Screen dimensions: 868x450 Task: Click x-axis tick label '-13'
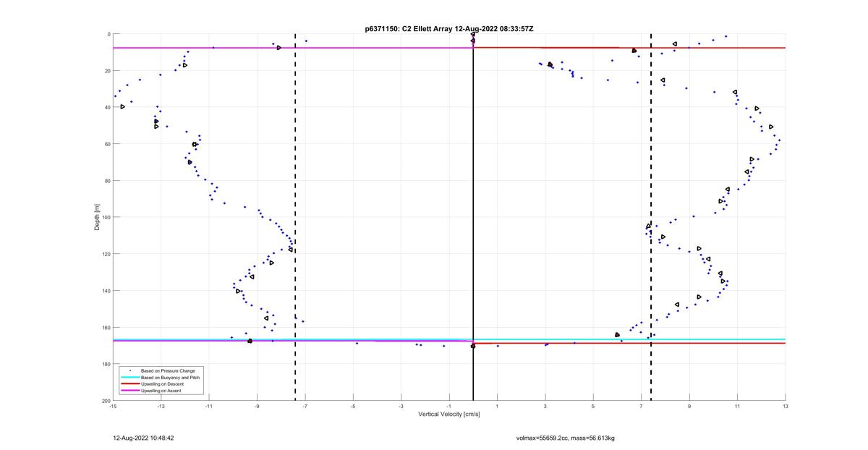click(x=161, y=407)
